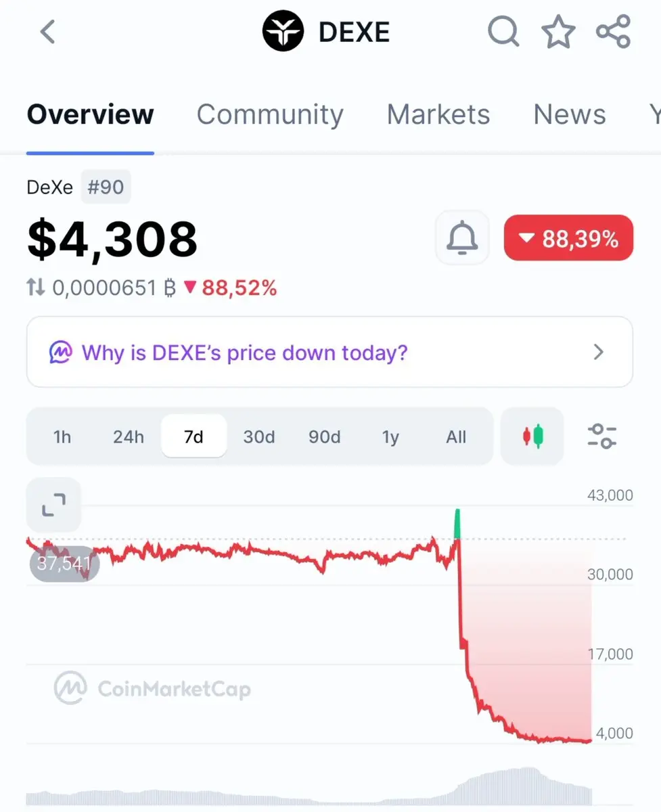Tap the #90 rank badge

pyautogui.click(x=106, y=187)
